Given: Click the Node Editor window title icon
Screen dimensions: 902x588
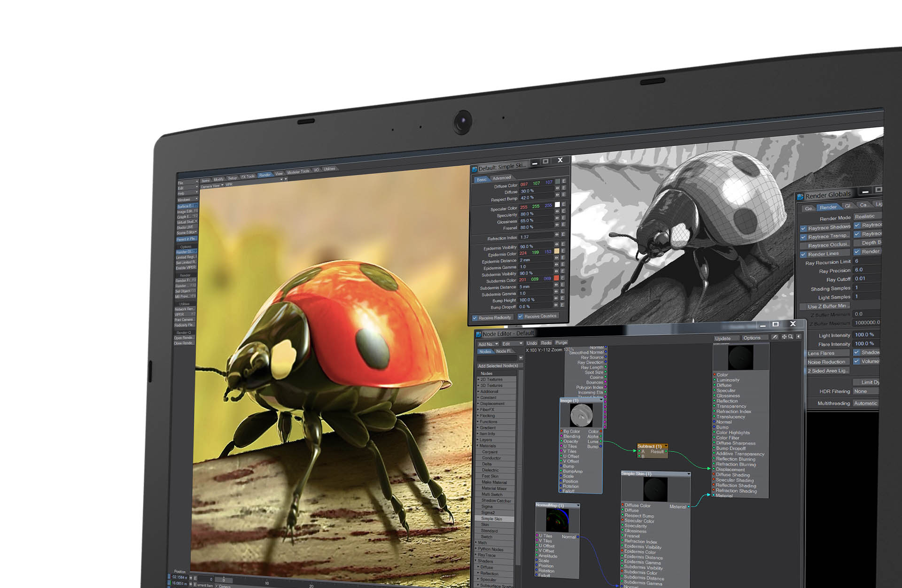Looking at the screenshot, I should tap(479, 334).
